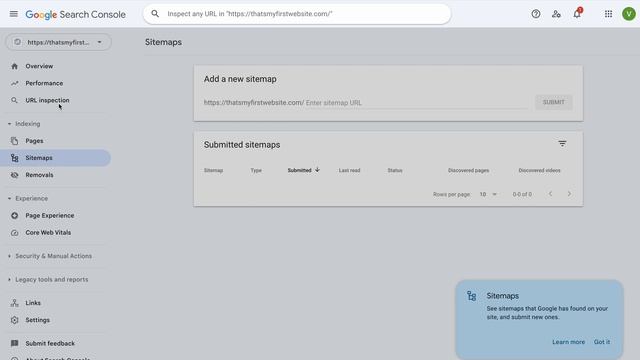Open the Google apps grid
The height and width of the screenshot is (360, 640).
point(608,14)
